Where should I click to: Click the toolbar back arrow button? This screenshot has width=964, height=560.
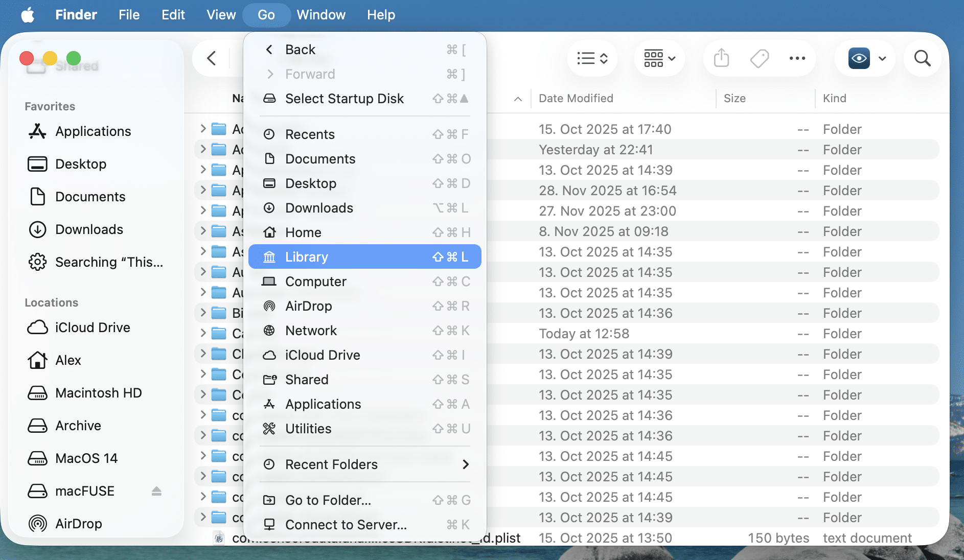click(x=212, y=58)
